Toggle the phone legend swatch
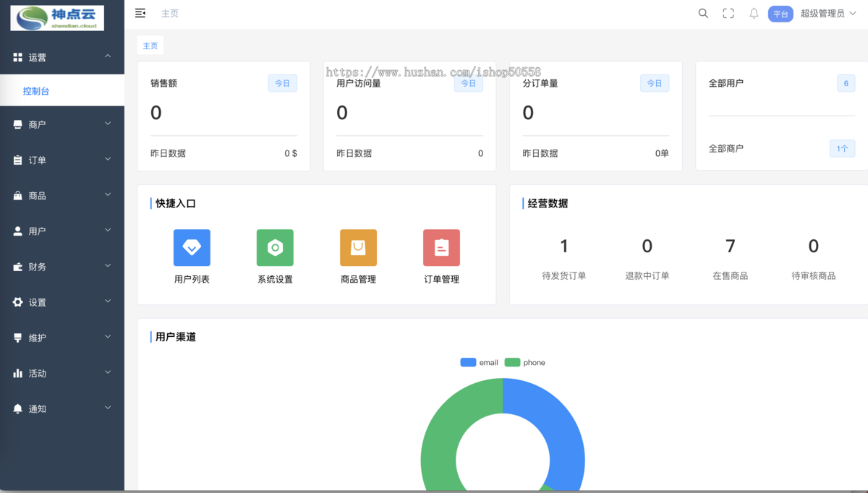 point(512,362)
